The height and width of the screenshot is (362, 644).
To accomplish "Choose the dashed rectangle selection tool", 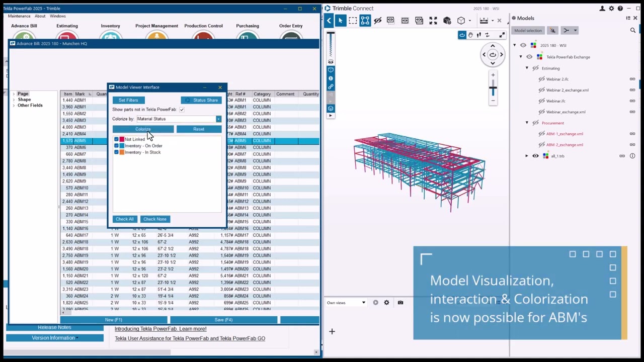I will tap(353, 21).
